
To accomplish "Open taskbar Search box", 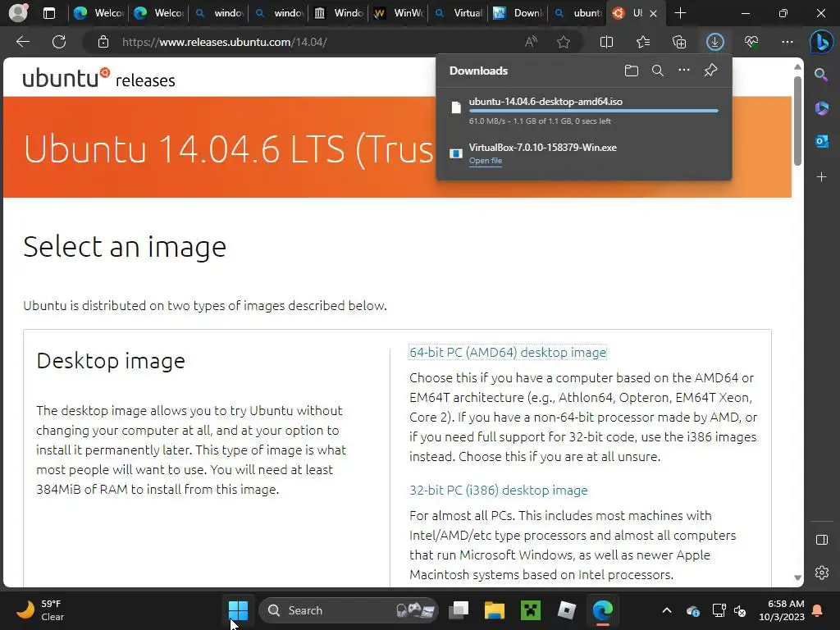I will click(348, 610).
